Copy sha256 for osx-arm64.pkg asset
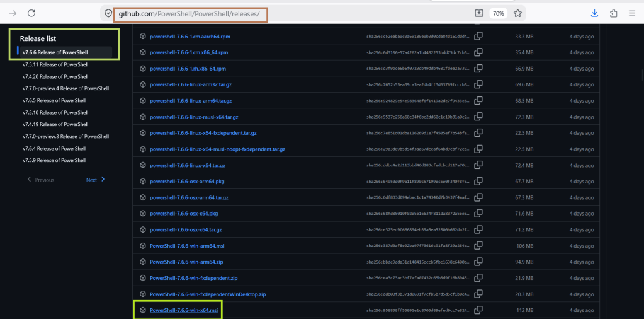This screenshot has width=644, height=319. 478,182
